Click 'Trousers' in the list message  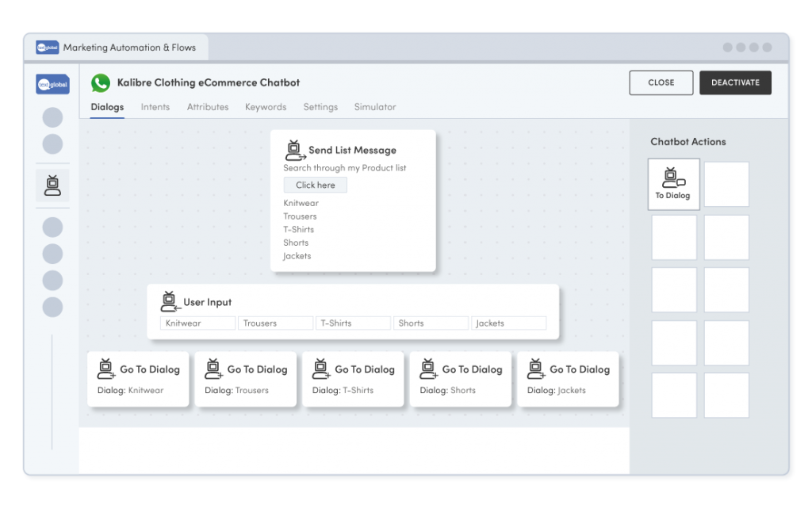(300, 216)
